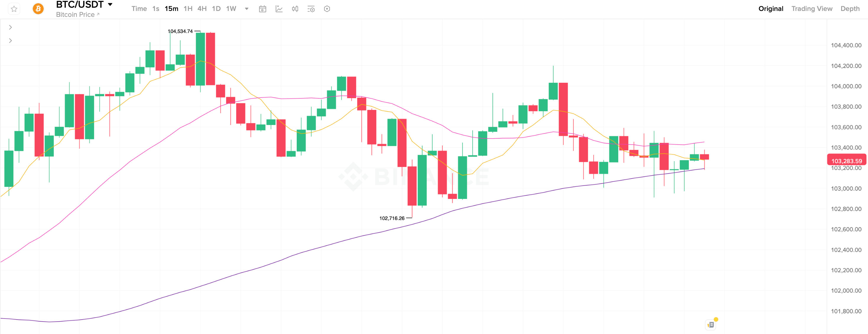Image resolution: width=868 pixels, height=334 pixels.
Task: Switch to the Trading View tab
Action: 811,9
